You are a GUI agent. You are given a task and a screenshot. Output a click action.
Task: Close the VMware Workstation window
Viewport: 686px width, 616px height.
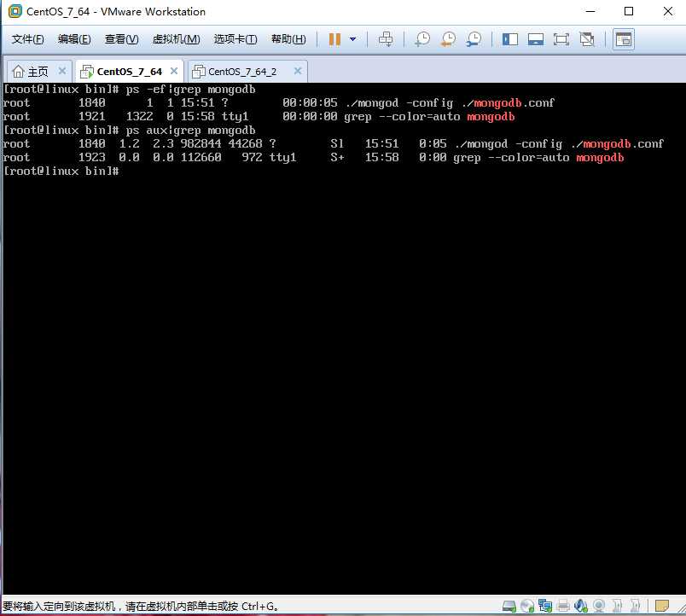coord(667,11)
